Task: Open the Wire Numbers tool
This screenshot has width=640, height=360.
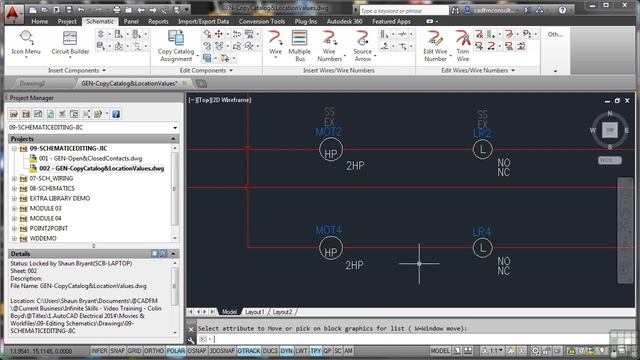Action: point(329,46)
